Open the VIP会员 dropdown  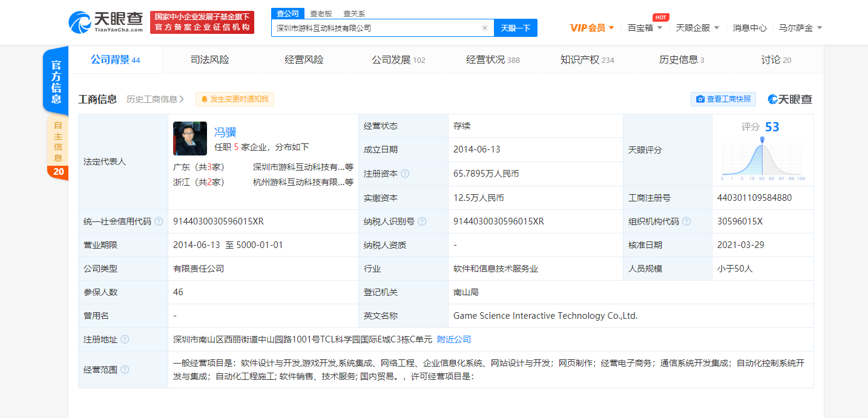coord(592,28)
